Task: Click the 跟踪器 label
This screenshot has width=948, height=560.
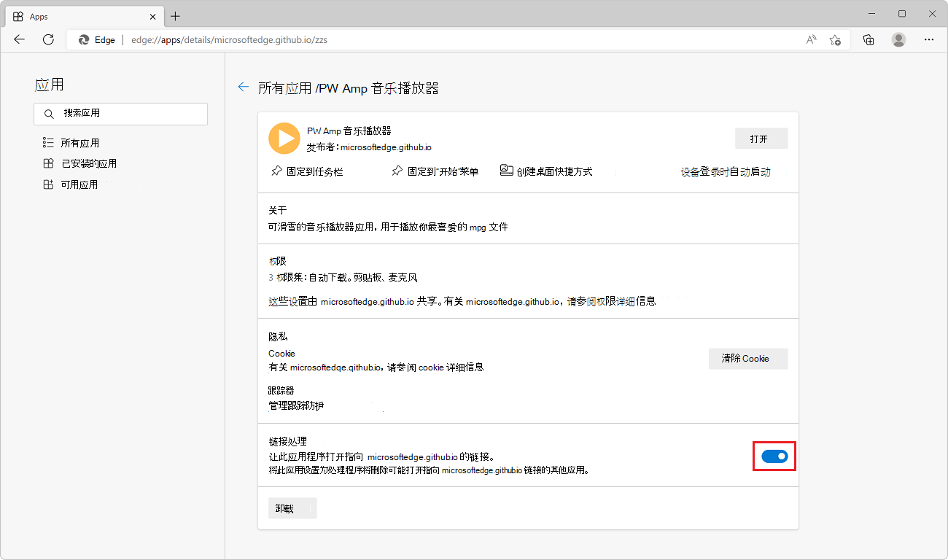Action: (x=281, y=391)
